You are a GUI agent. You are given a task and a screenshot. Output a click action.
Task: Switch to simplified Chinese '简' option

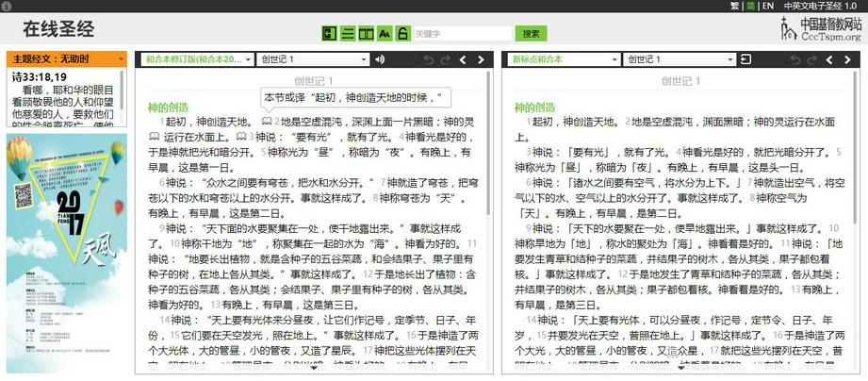(751, 6)
